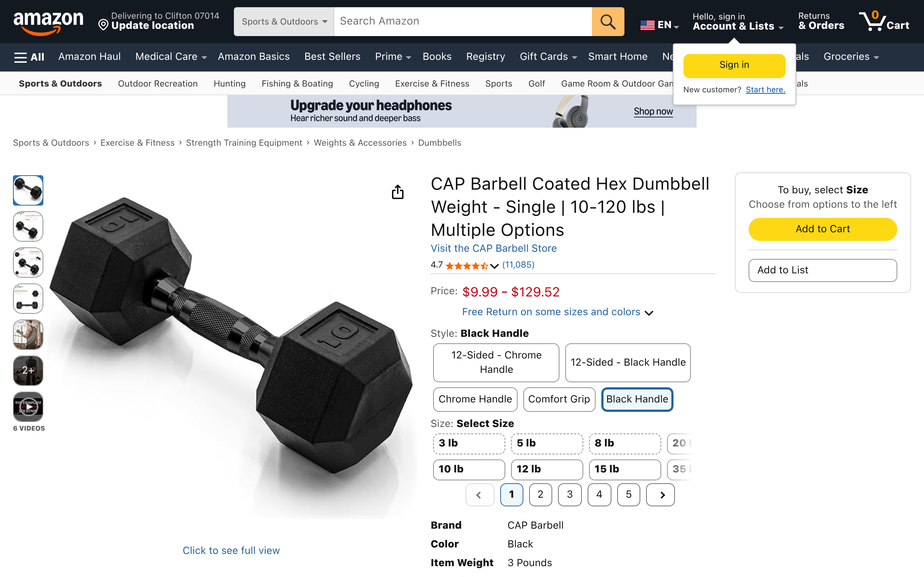Screen dimensions: 924x577
Task: Select the Comfort Grip style option
Action: [559, 399]
